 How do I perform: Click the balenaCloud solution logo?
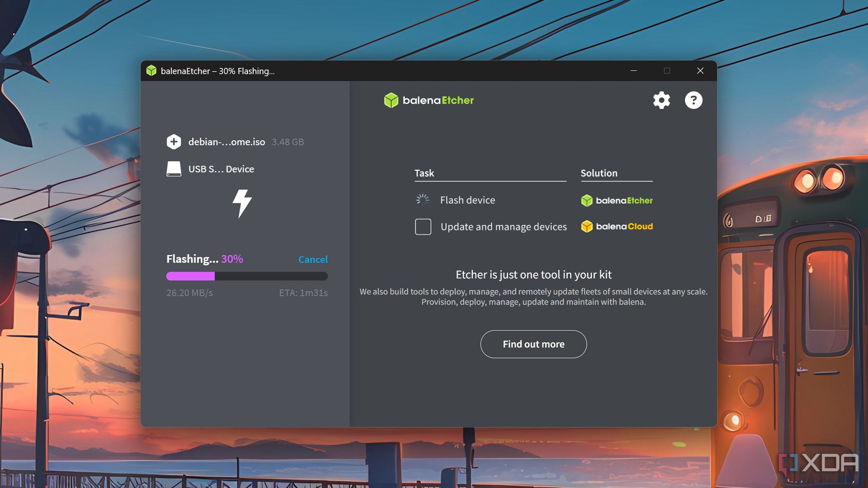[x=617, y=226]
